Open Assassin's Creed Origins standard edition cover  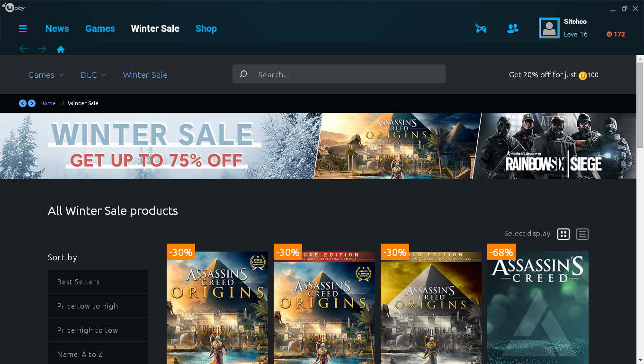(x=217, y=308)
